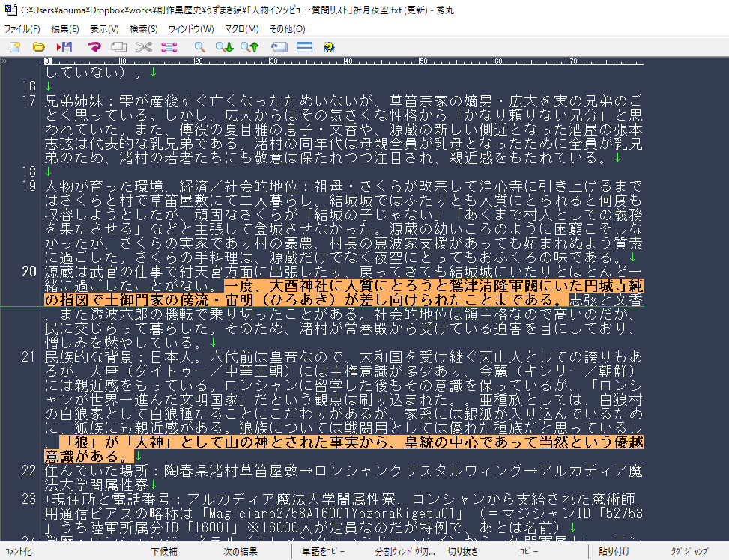Click the pink Undo arrow icon
729x560 pixels.
tap(94, 47)
